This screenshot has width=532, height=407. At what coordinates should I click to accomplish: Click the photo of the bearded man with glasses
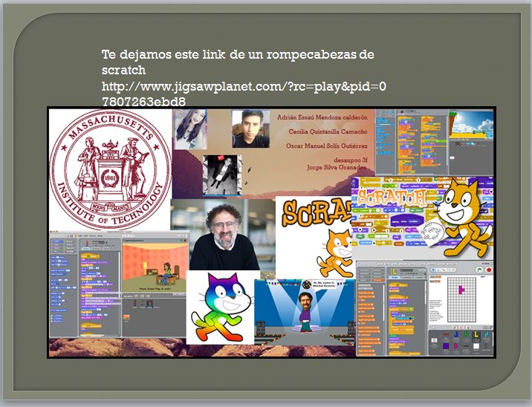[x=223, y=235]
